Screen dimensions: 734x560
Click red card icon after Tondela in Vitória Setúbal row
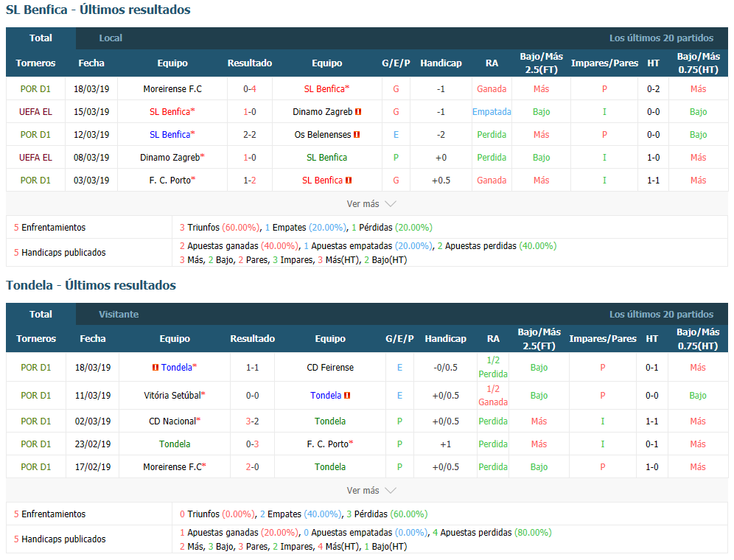pos(347,396)
